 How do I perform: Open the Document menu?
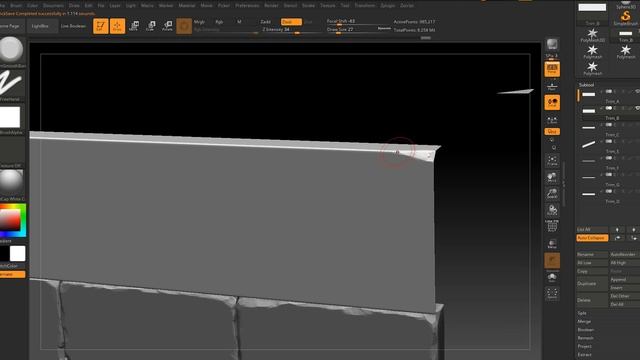[53, 6]
